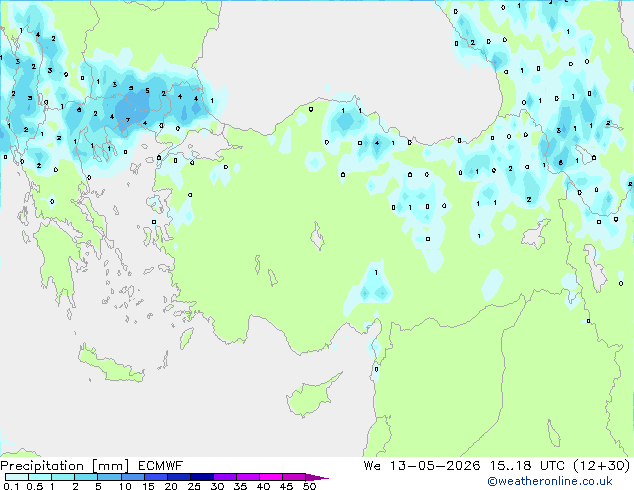The height and width of the screenshot is (490, 634).
Task: Select the 5–10 mm legend color swatch
Action: pyautogui.click(x=109, y=477)
